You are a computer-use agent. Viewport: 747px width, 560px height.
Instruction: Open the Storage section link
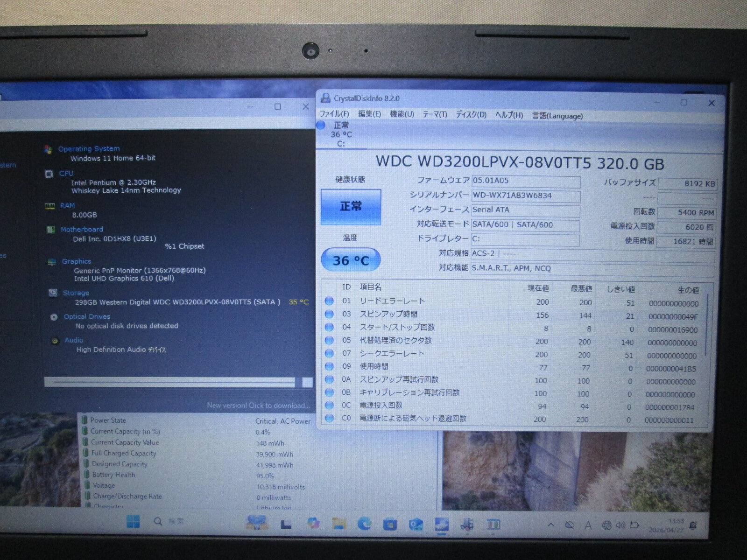[x=76, y=293]
